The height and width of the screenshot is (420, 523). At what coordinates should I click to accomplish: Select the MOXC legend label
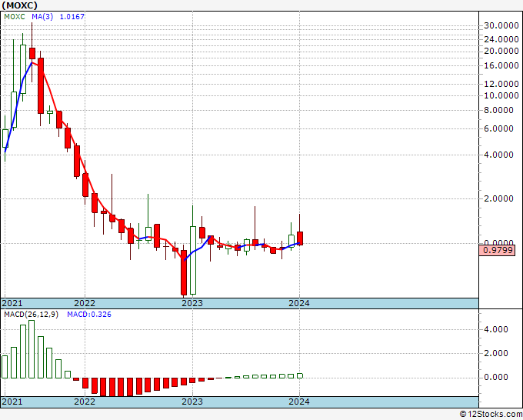(x=15, y=17)
